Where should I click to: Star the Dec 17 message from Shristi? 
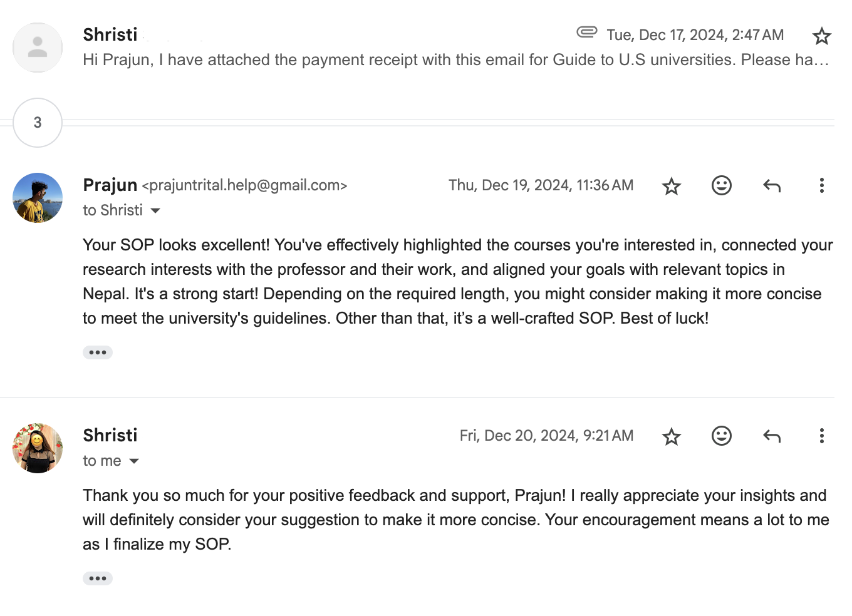point(821,36)
